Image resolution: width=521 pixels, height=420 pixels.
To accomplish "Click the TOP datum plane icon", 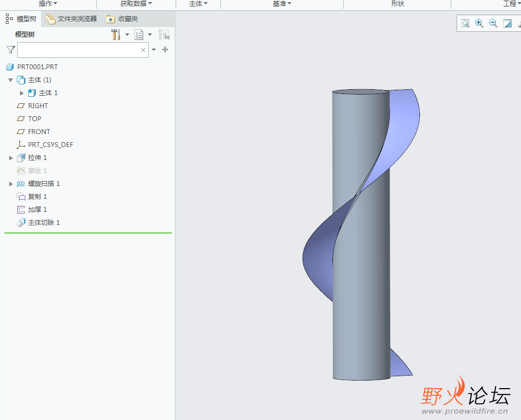I will [21, 119].
